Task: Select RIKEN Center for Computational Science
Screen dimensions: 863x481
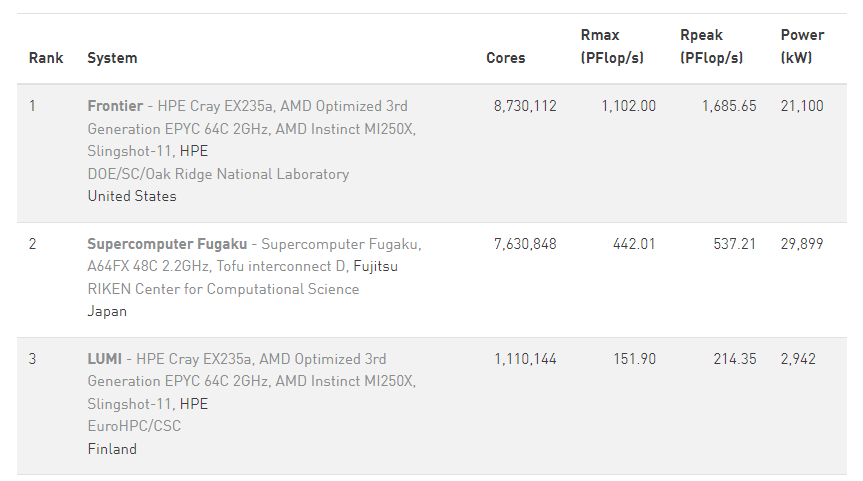Action: click(x=223, y=289)
